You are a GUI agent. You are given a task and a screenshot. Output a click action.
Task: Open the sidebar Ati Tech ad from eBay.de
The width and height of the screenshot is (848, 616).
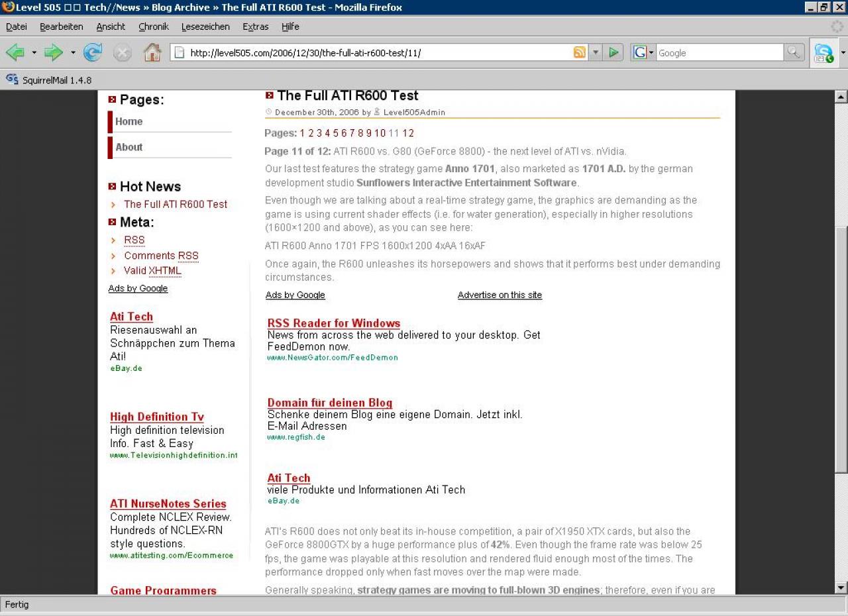click(x=131, y=317)
